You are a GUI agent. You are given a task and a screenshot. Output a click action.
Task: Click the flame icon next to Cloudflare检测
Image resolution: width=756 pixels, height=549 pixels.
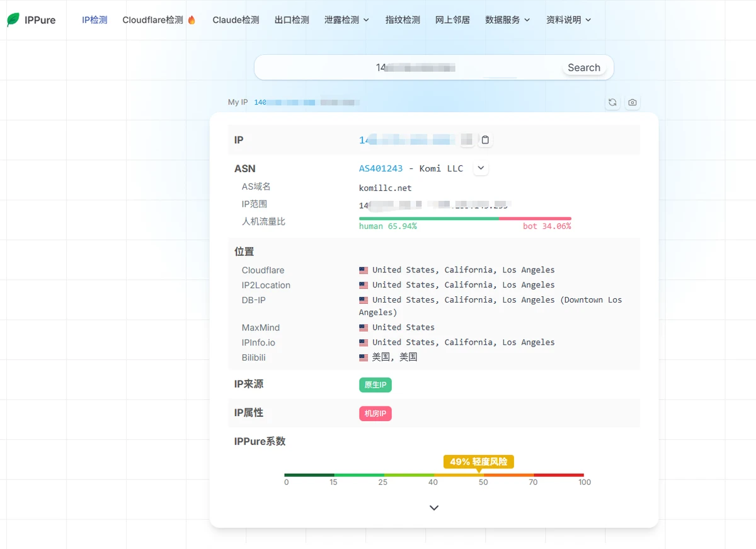coord(192,20)
